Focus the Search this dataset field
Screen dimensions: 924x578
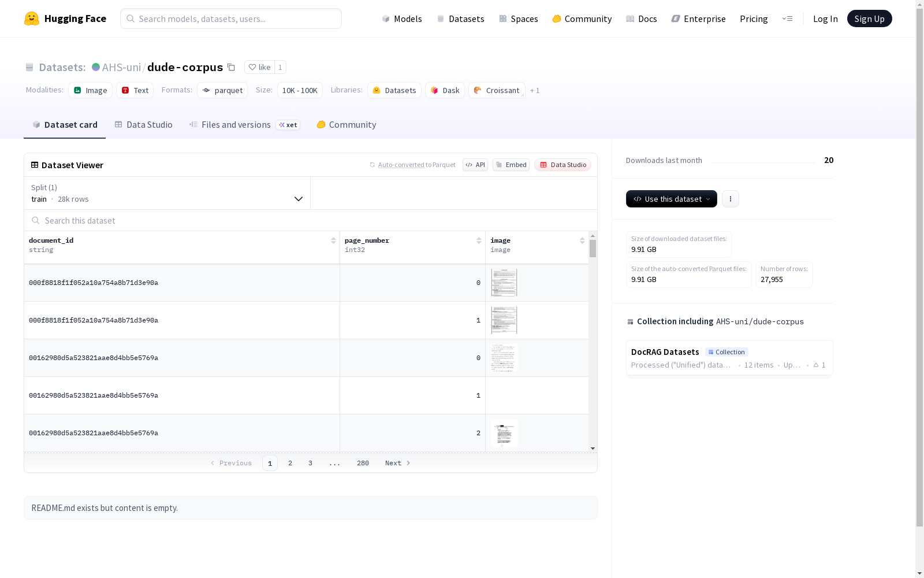click(x=311, y=220)
